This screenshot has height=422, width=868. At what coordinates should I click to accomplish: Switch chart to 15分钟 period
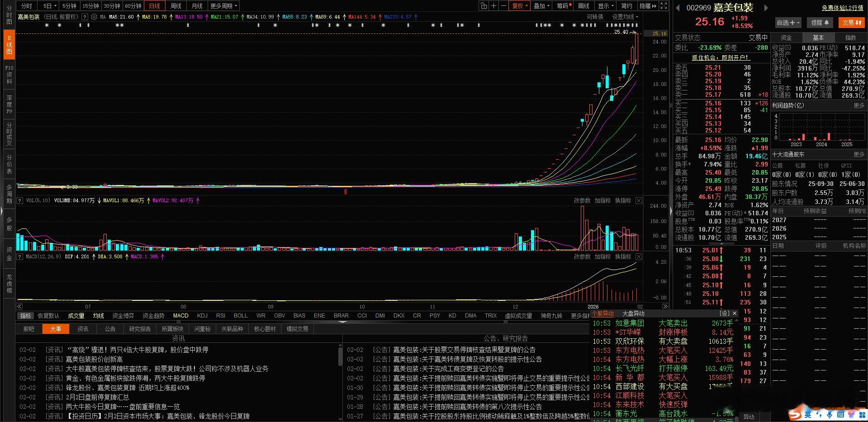tap(90, 6)
